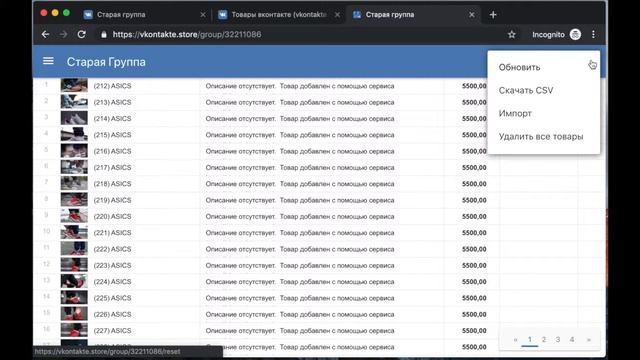Select page 1 in pagination
The width and height of the screenshot is (640, 360).
530,340
